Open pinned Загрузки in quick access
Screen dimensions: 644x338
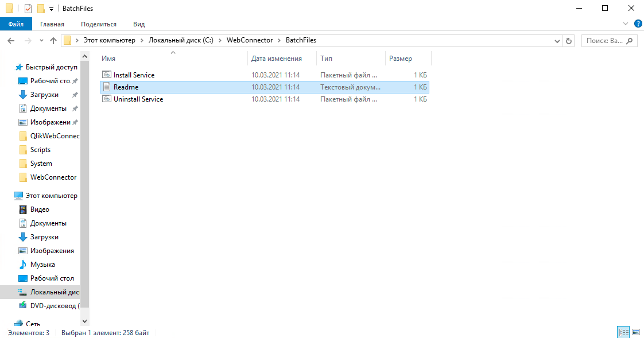(44, 95)
